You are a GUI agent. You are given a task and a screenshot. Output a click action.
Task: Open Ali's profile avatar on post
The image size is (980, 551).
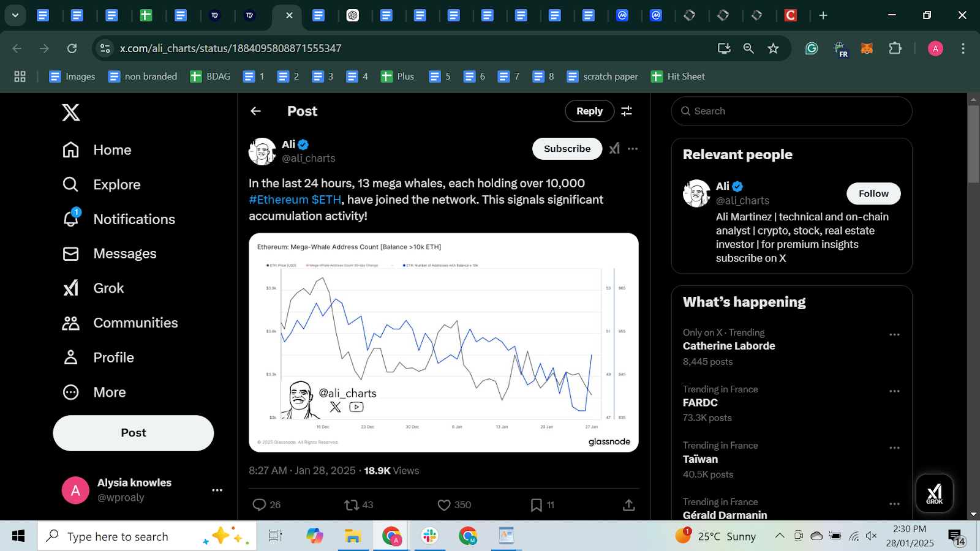coord(262,151)
